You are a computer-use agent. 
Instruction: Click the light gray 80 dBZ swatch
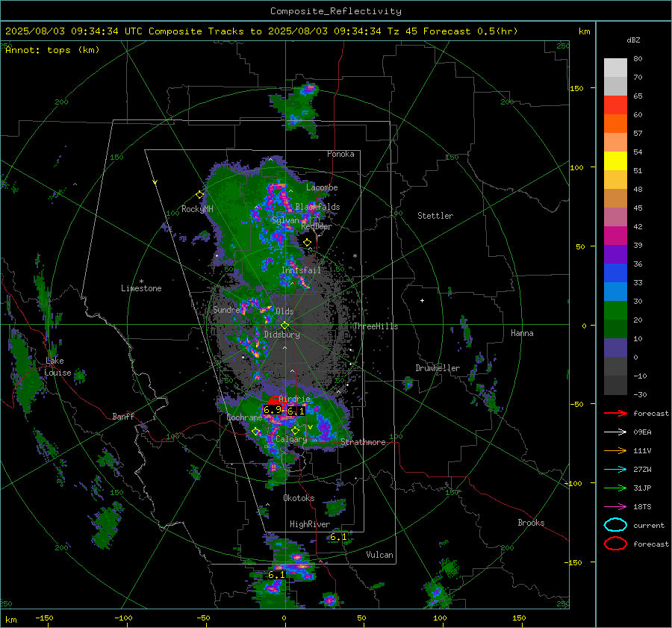pyautogui.click(x=615, y=67)
